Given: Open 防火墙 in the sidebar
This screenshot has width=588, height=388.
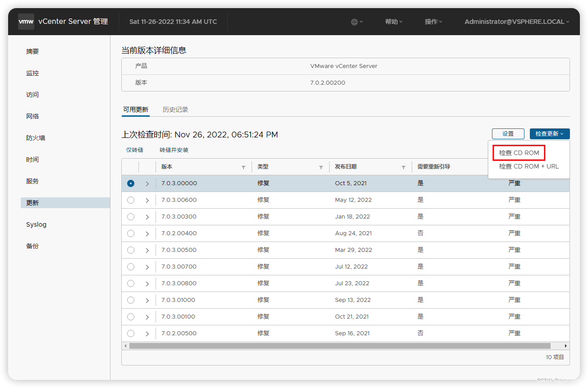Looking at the screenshot, I should tap(36, 138).
